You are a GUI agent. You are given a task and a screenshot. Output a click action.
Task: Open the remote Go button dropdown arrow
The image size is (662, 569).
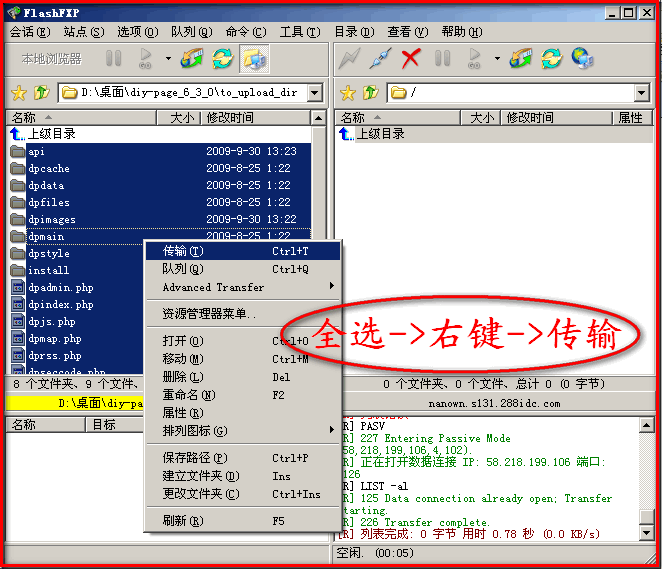coord(497,59)
